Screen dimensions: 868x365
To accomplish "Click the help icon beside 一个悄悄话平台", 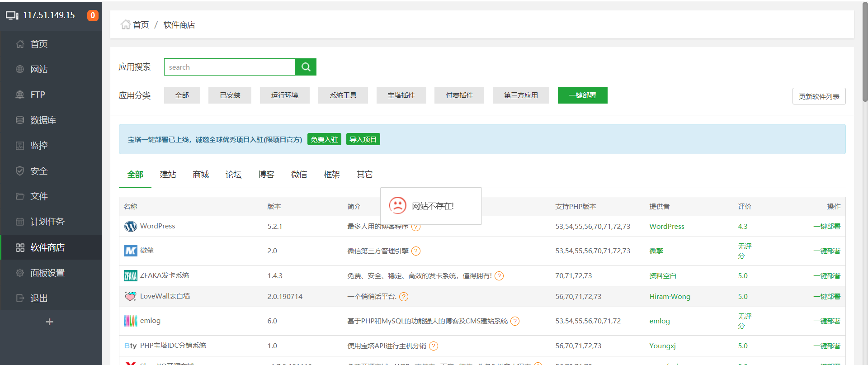I will [404, 297].
